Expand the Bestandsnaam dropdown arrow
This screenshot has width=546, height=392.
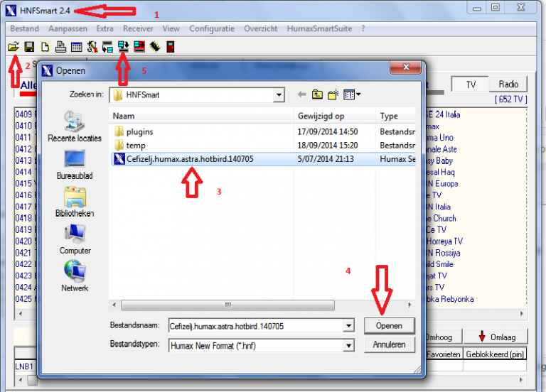[x=348, y=326]
